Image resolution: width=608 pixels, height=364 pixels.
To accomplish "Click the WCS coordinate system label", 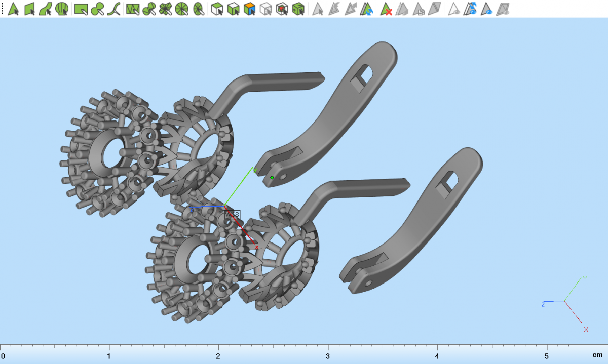I will [232, 215].
